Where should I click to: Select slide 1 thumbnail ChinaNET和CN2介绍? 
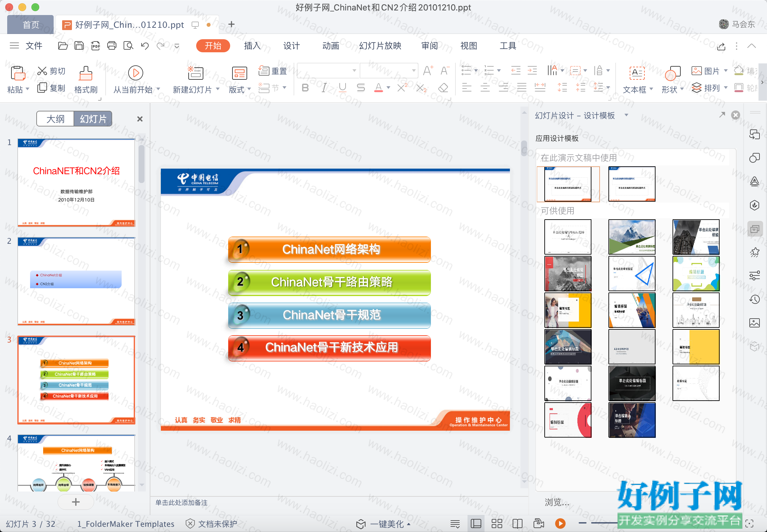[77, 183]
